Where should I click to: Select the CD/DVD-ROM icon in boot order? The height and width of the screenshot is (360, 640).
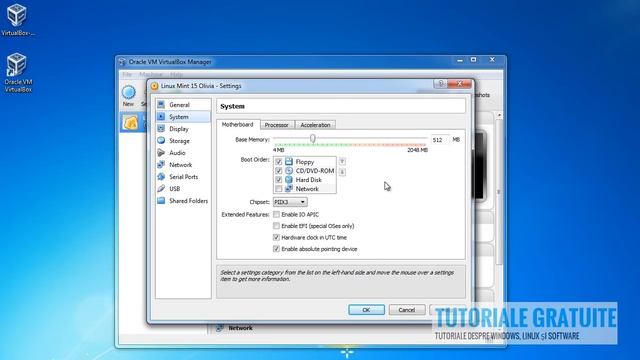(289, 171)
